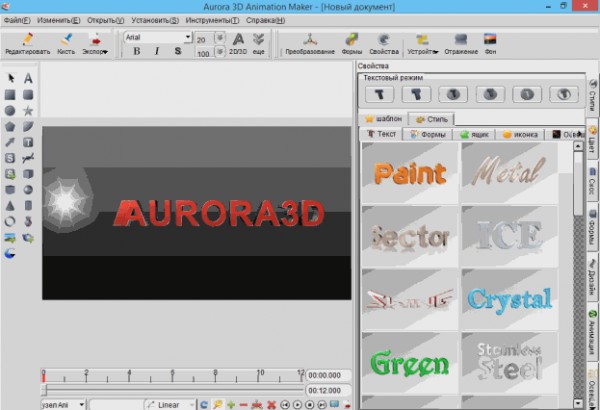Toggle the S text style button
This screenshot has height=410, width=600.
pyautogui.click(x=178, y=51)
